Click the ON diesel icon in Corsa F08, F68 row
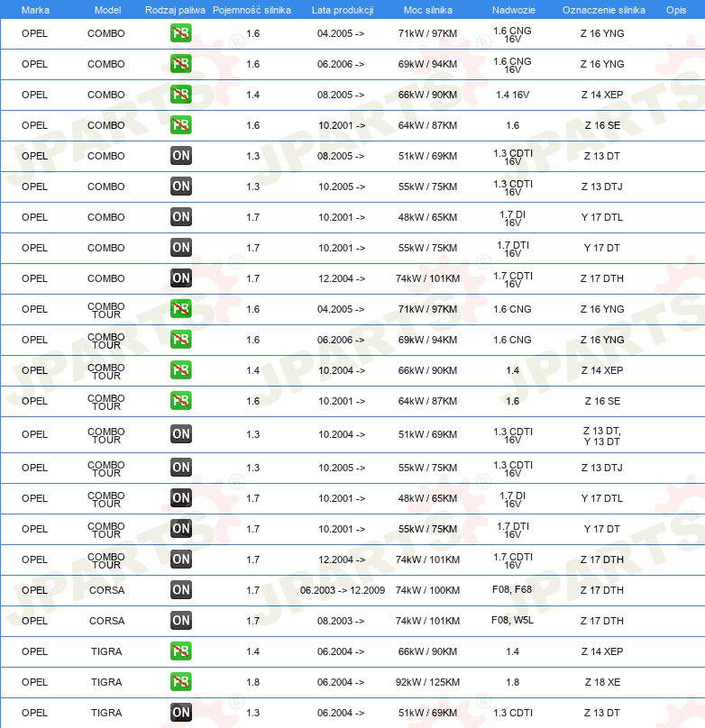The image size is (705, 728). pyautogui.click(x=180, y=590)
